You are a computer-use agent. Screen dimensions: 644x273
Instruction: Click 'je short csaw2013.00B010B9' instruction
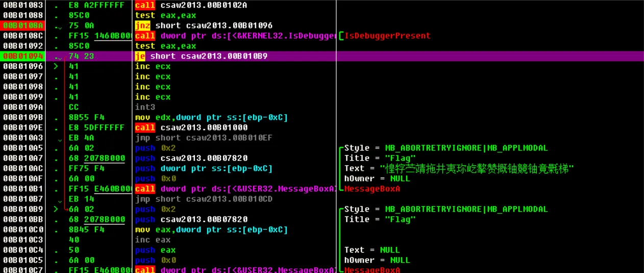point(201,56)
